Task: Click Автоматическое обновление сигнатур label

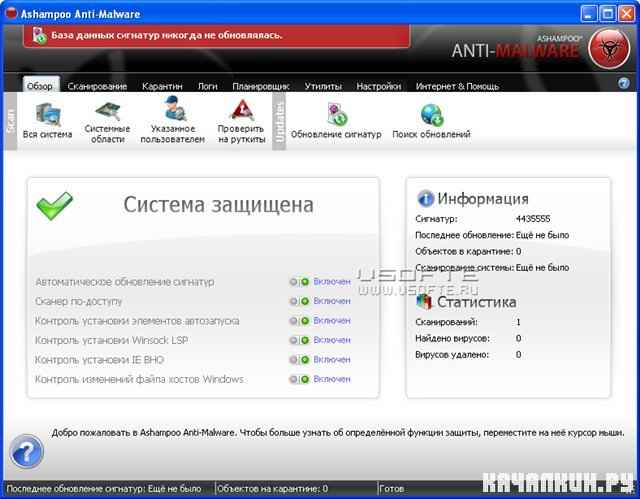Action: 124,282
